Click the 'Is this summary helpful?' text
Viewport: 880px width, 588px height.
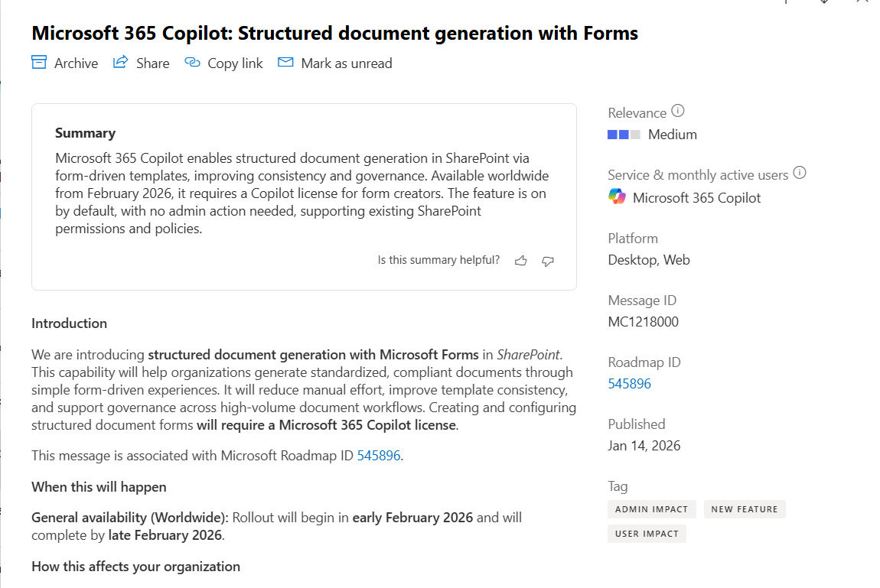438,260
